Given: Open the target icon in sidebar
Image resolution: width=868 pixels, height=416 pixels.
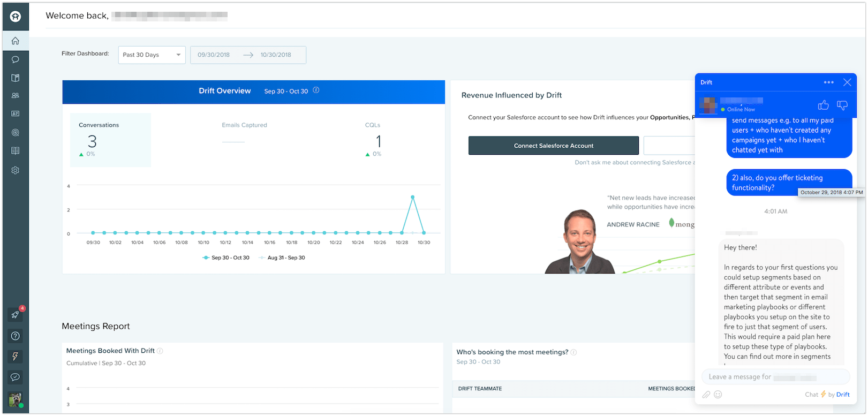Looking at the screenshot, I should 16,132.
